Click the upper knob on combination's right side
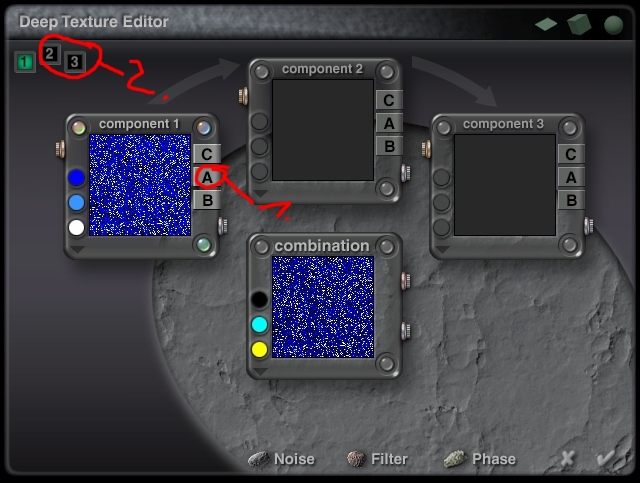The width and height of the screenshot is (640, 483). click(406, 281)
